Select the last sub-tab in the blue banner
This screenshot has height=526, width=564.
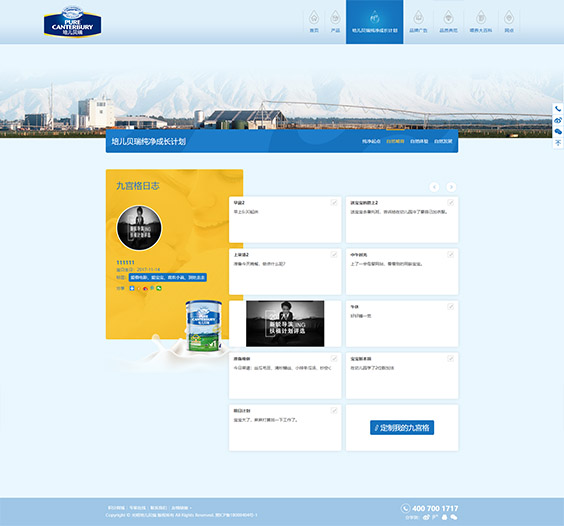click(443, 141)
